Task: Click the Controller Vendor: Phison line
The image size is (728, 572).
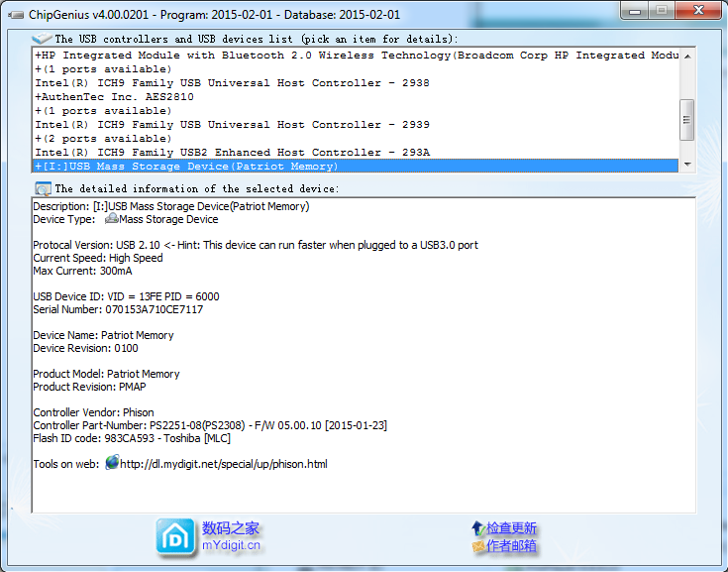Action: 93,412
